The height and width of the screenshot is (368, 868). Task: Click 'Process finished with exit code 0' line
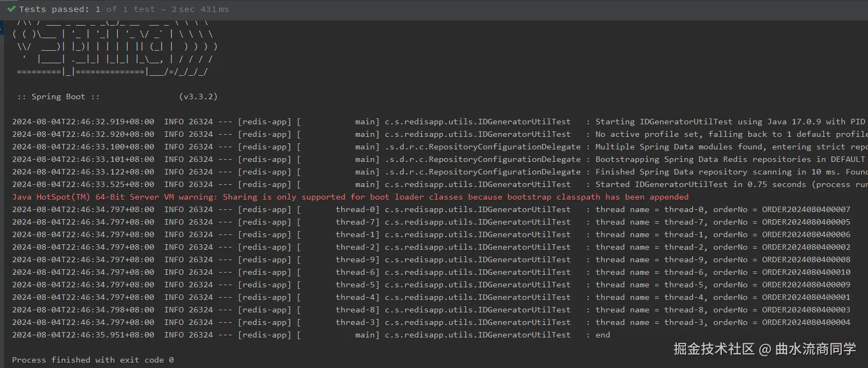pos(93,360)
